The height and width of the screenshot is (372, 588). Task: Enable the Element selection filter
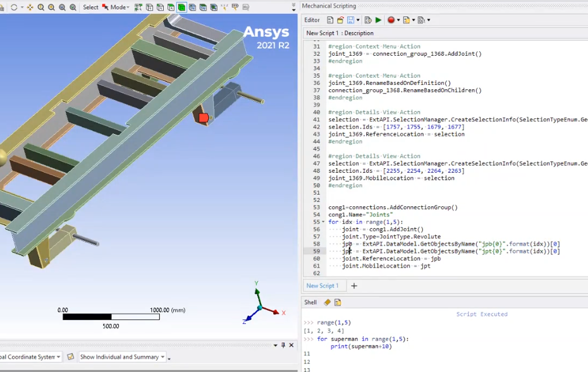click(214, 7)
